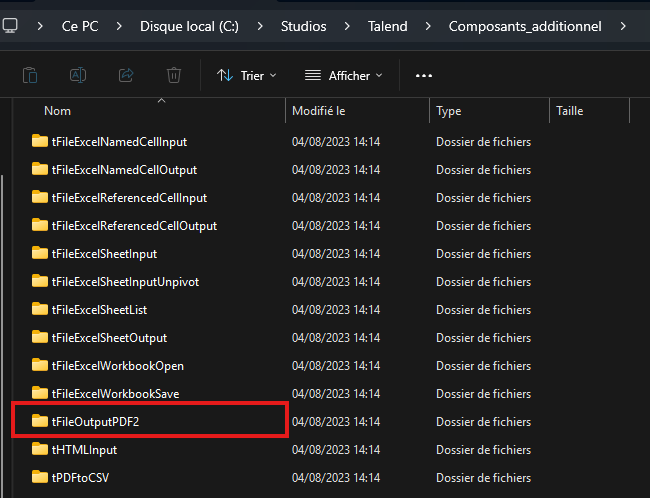Click the Delete trash icon
Viewport: 650px width, 498px height.
174,75
